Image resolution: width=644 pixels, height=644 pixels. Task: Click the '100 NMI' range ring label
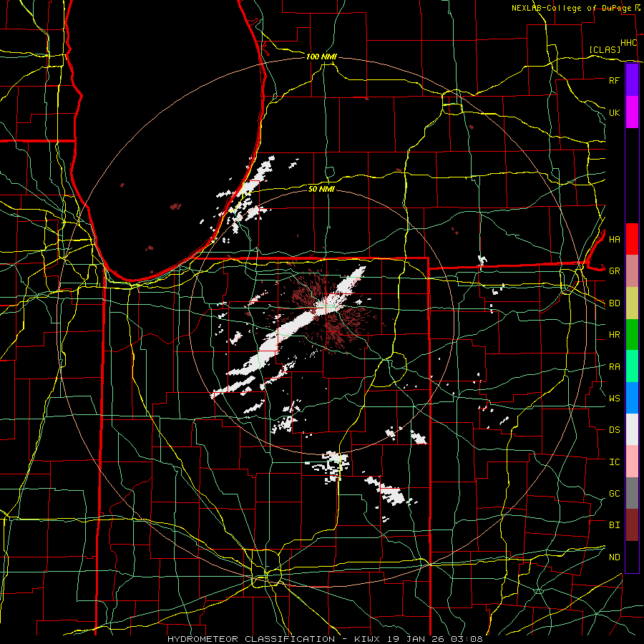(x=321, y=57)
